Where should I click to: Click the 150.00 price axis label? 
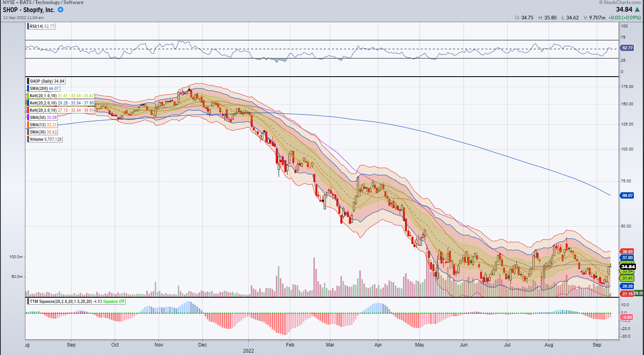pyautogui.click(x=627, y=104)
